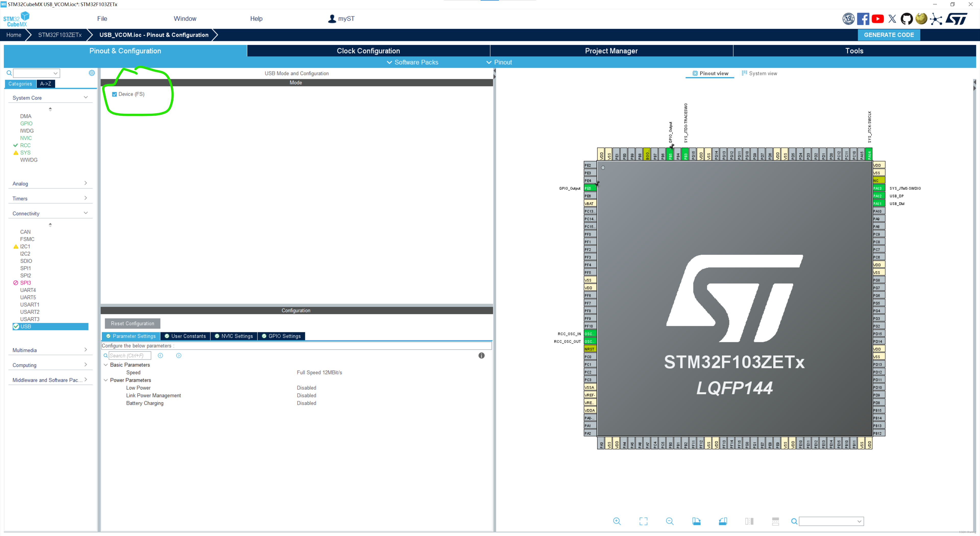This screenshot has height=536, width=980.
Task: Click the parameter info icon
Action: pyautogui.click(x=481, y=355)
